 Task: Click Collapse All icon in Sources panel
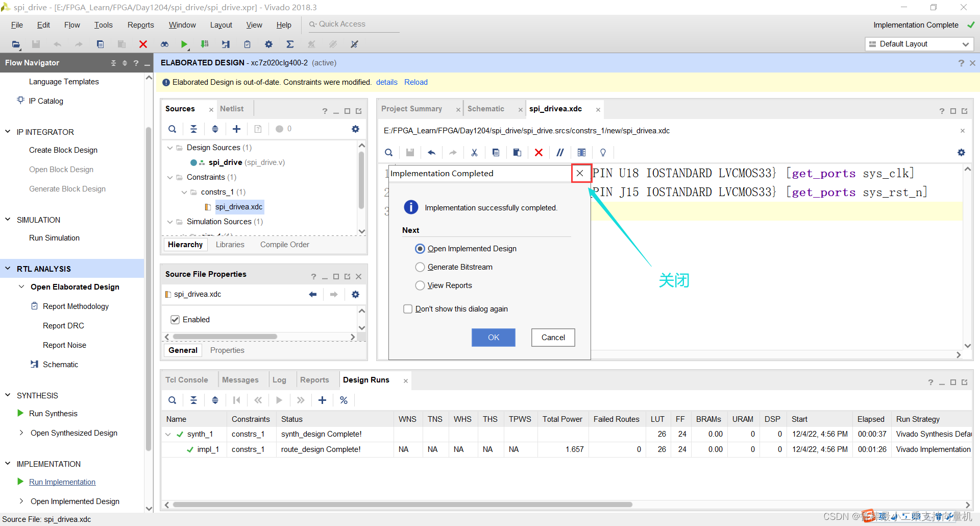tap(193, 129)
